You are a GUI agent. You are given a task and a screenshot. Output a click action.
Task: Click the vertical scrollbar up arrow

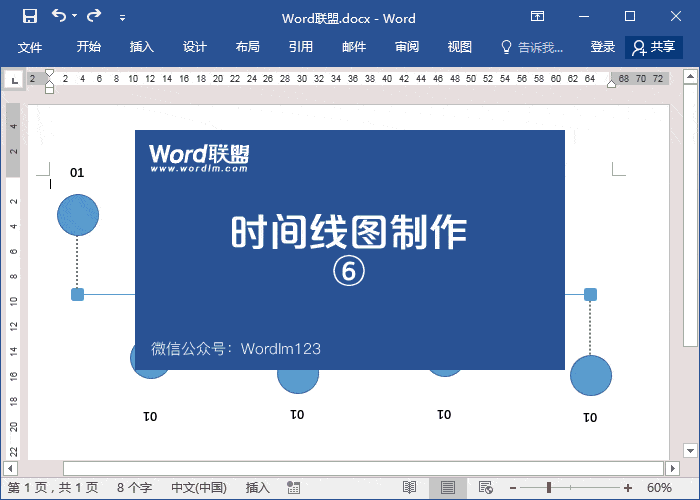[x=690, y=76]
